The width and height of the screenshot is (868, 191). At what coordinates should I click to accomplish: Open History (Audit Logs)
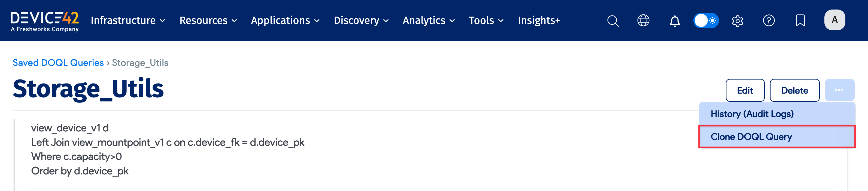coord(752,114)
